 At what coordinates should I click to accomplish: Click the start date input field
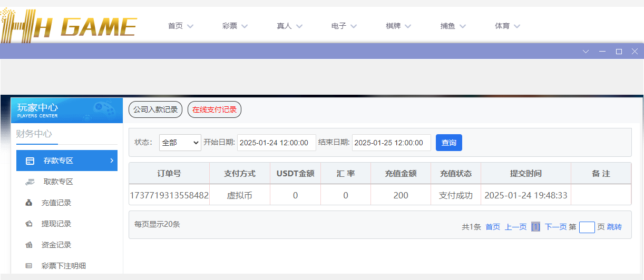click(x=276, y=143)
